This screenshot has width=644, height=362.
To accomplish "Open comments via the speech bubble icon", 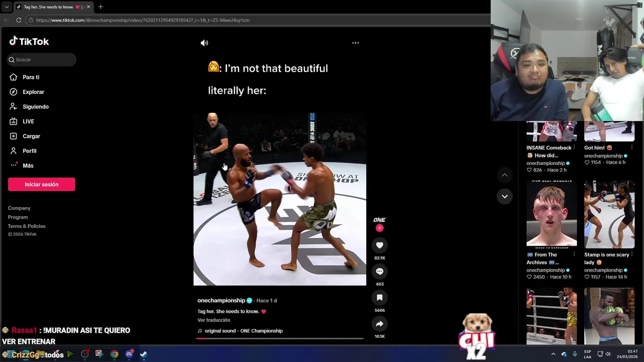I will click(379, 271).
